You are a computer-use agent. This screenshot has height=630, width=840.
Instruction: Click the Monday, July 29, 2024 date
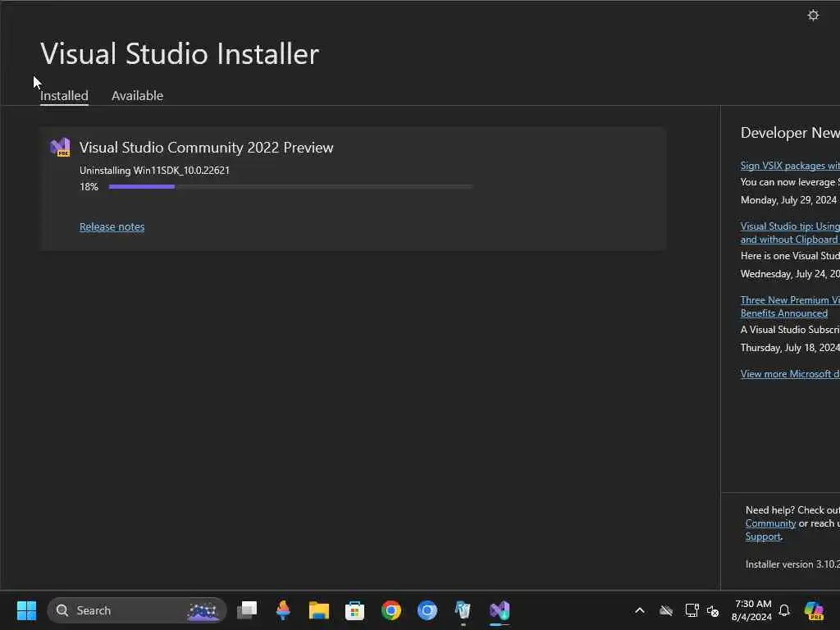click(788, 200)
